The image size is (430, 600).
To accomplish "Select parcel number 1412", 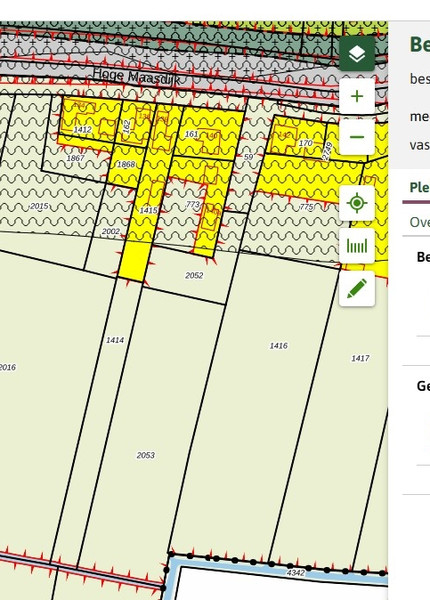I will click(x=83, y=129).
